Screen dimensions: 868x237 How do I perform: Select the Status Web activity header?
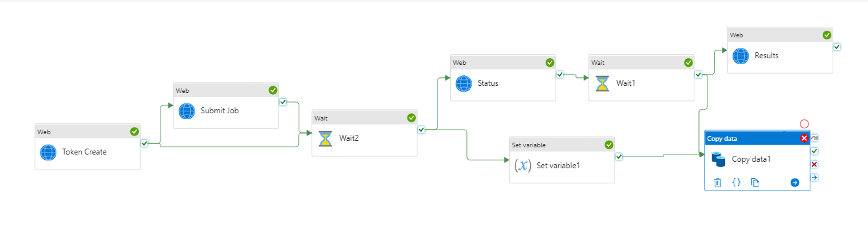click(x=503, y=63)
